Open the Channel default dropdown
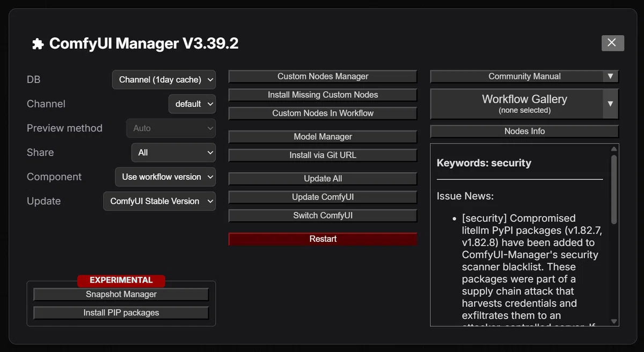This screenshot has width=644, height=352. (192, 104)
